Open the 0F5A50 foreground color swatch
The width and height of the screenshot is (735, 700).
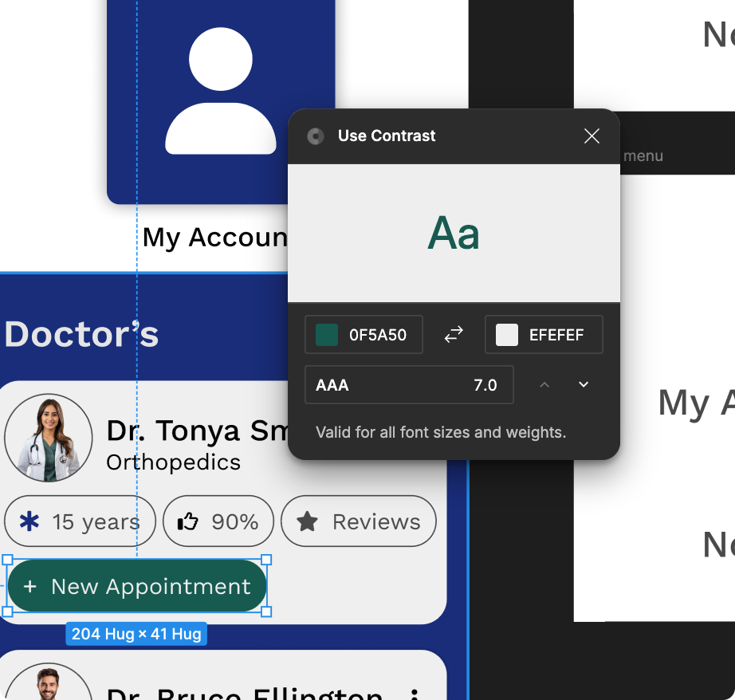tap(327, 335)
